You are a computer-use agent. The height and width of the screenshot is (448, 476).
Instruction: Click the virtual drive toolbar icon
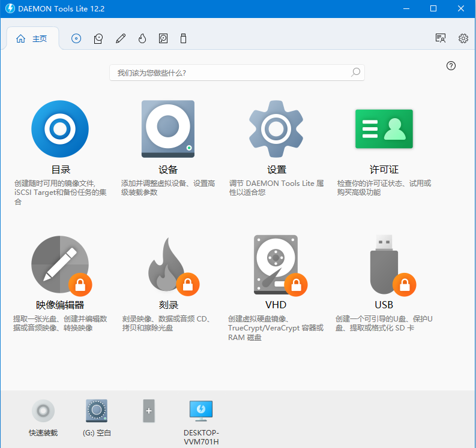(98, 38)
